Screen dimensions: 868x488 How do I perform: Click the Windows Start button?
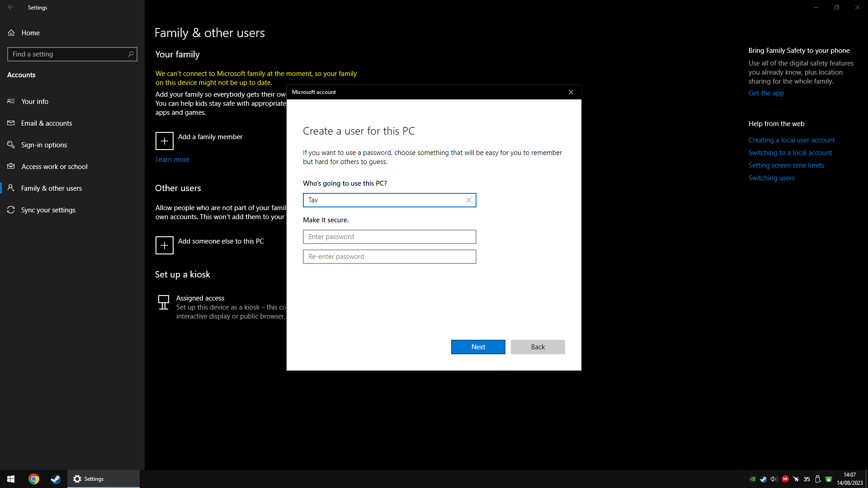click(11, 479)
